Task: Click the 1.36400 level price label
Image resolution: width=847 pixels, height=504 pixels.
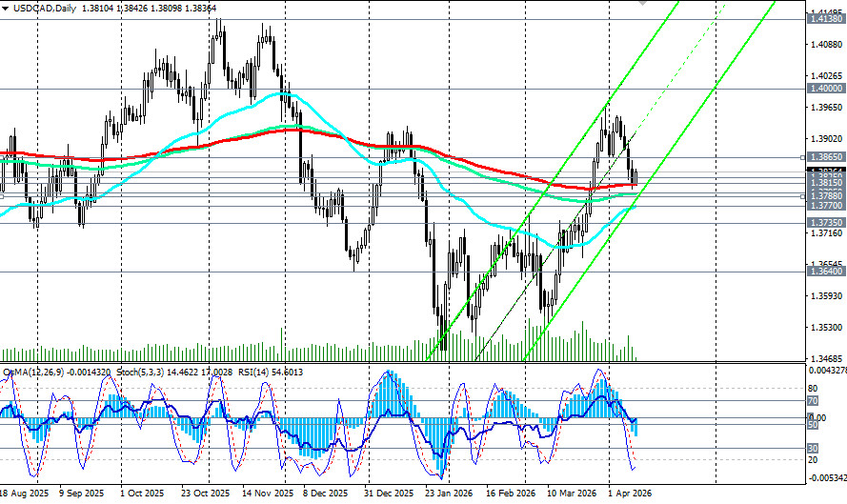Action: click(x=825, y=272)
